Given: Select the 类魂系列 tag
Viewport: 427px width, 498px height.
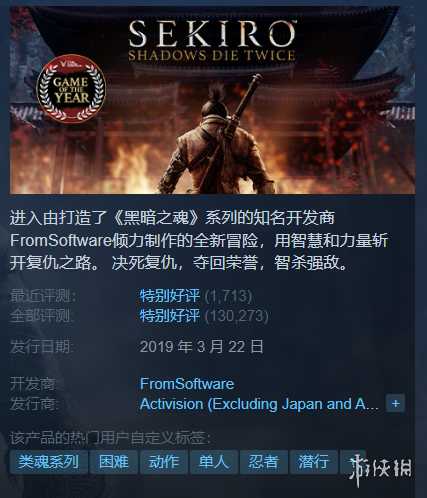Looking at the screenshot, I should (49, 462).
